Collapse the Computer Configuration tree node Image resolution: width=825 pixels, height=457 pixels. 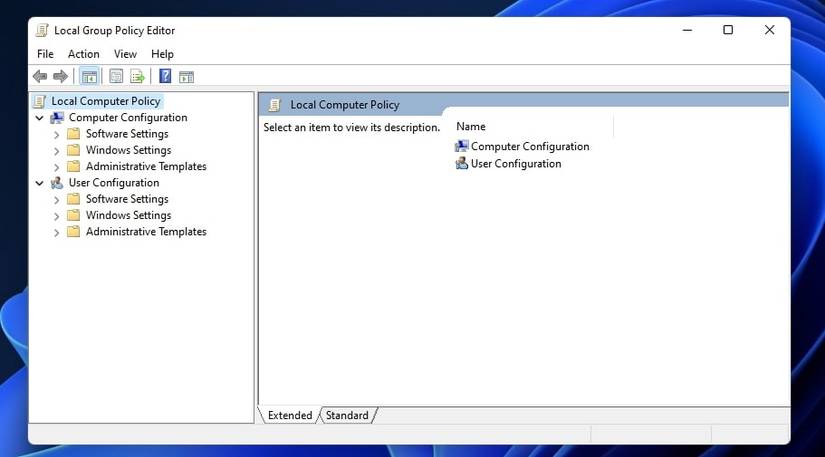(x=39, y=118)
